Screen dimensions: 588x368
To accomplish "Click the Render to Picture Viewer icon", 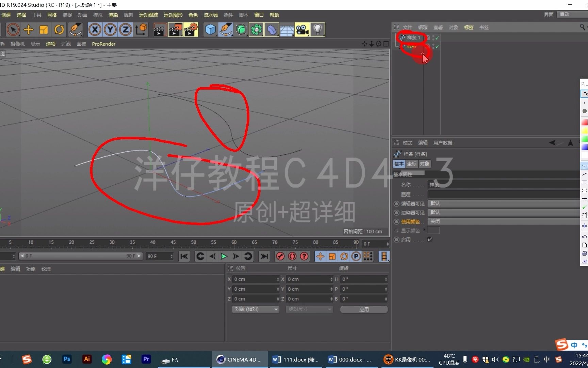I will coord(175,30).
